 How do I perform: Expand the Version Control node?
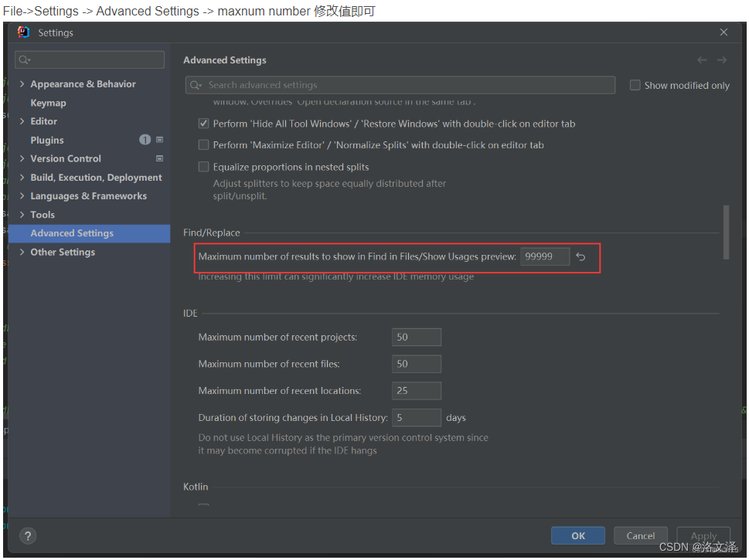[22, 158]
